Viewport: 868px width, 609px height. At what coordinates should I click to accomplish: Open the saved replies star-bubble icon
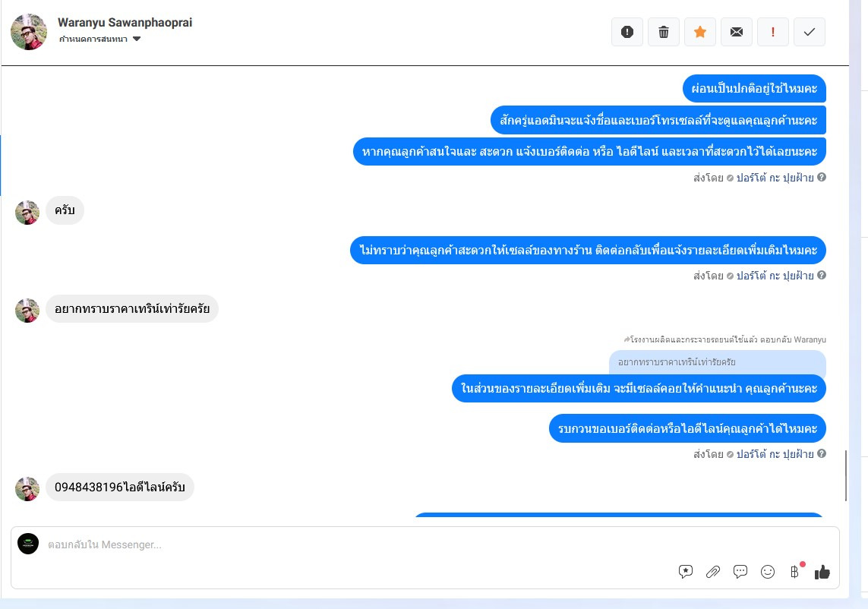tap(685, 572)
